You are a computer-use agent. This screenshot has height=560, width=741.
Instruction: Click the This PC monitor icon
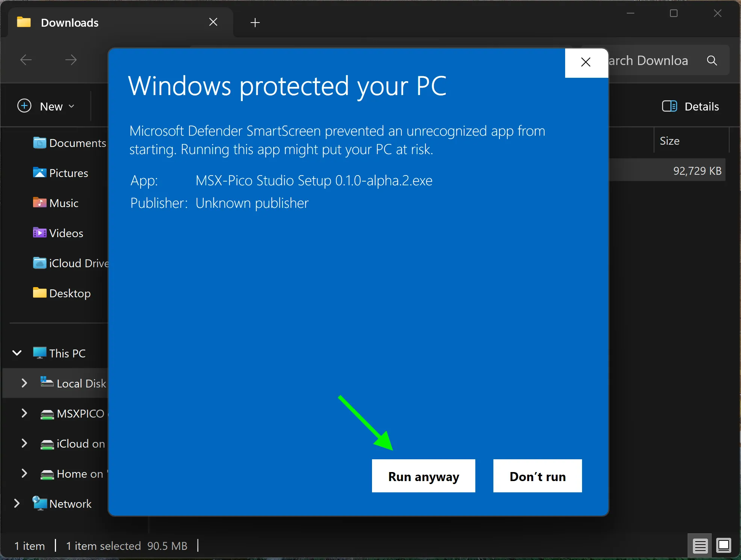39,353
